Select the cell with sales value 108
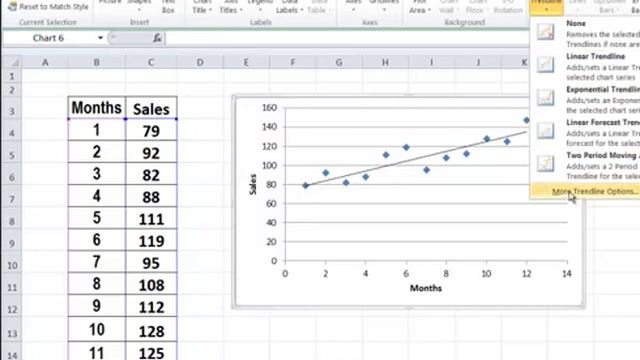 (151, 284)
